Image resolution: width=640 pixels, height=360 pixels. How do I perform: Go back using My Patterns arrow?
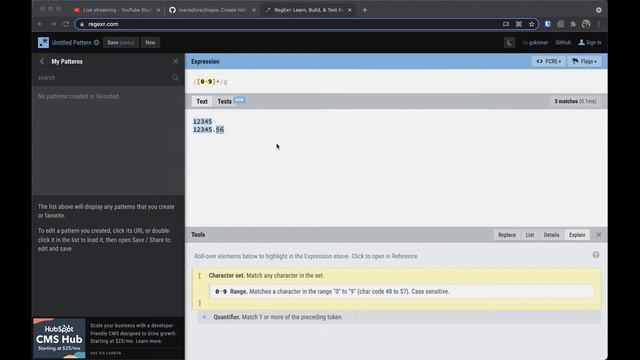click(42, 61)
